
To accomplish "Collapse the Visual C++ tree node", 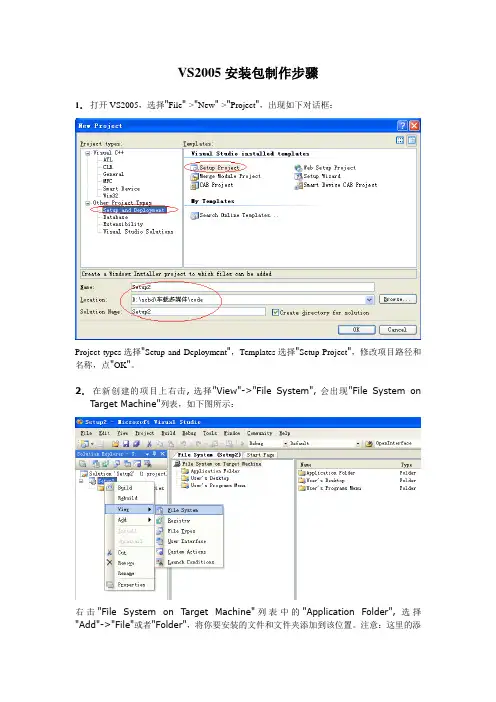I will click(88, 153).
